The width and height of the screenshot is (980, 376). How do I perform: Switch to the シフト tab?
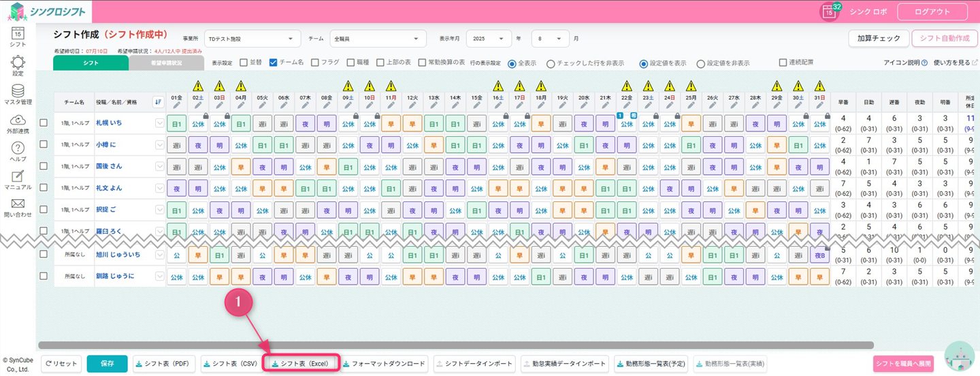[x=91, y=63]
